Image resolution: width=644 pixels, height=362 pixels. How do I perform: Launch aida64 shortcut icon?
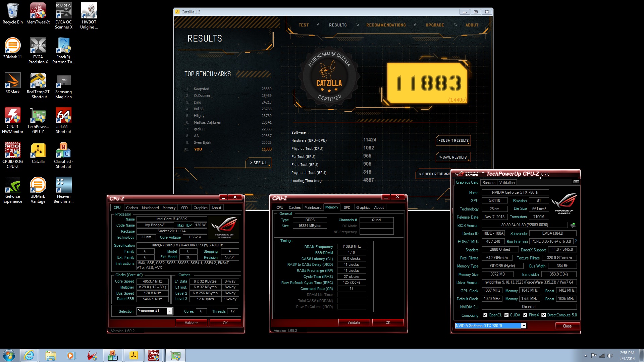tap(63, 121)
